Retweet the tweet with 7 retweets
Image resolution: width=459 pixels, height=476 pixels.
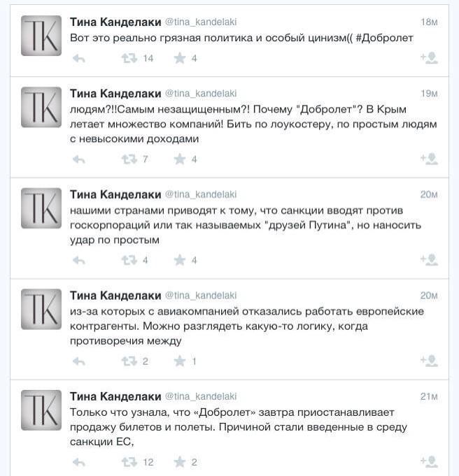click(x=129, y=159)
